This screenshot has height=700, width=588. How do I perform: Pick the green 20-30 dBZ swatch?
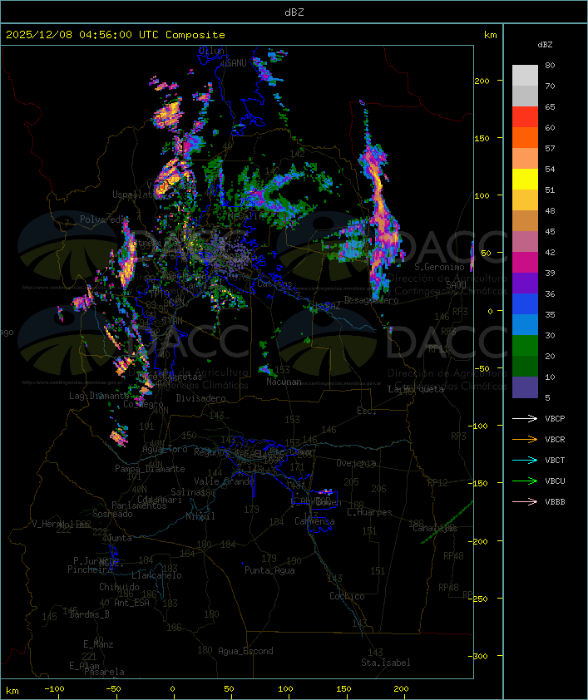[x=525, y=346]
